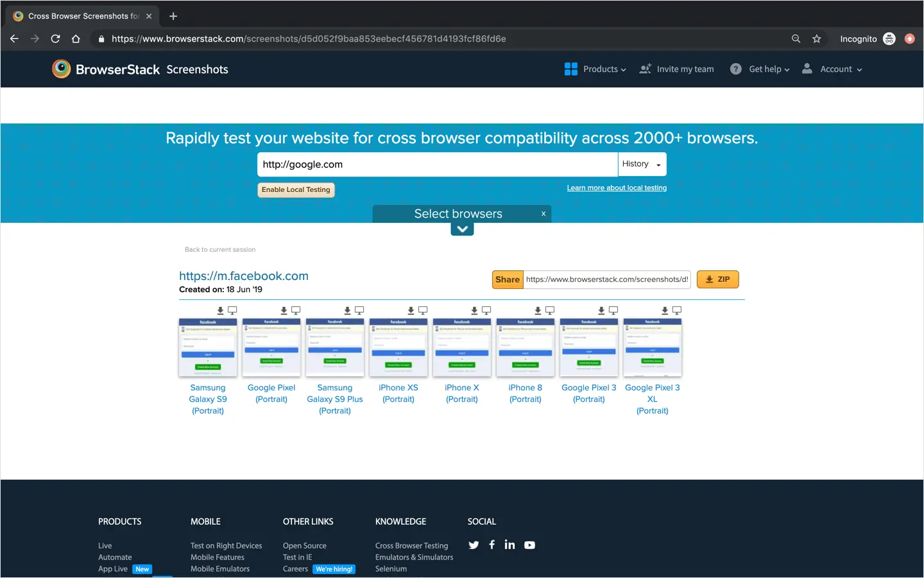Open BrowserStack Twitter page icon
This screenshot has width=924, height=578.
point(474,545)
